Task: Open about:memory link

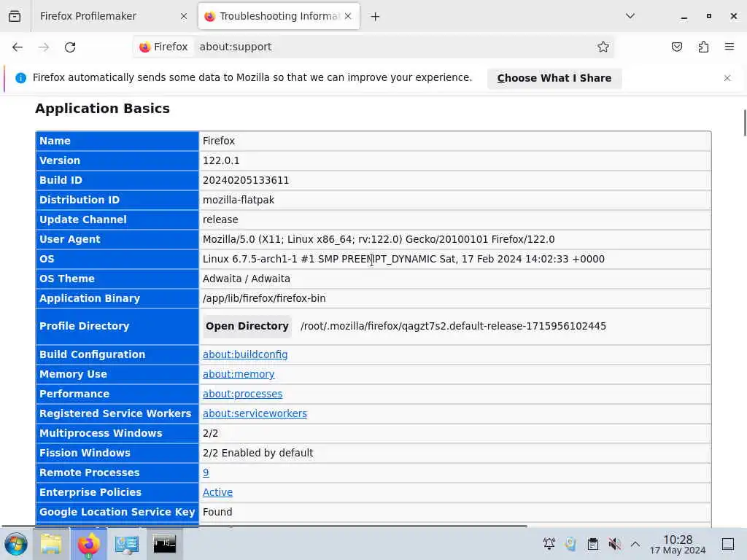Action: (239, 374)
